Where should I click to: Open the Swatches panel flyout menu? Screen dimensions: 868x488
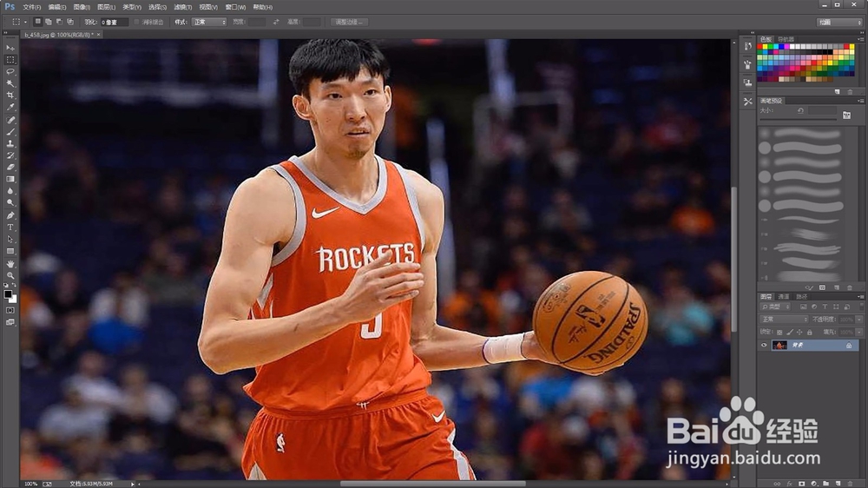pyautogui.click(x=861, y=39)
